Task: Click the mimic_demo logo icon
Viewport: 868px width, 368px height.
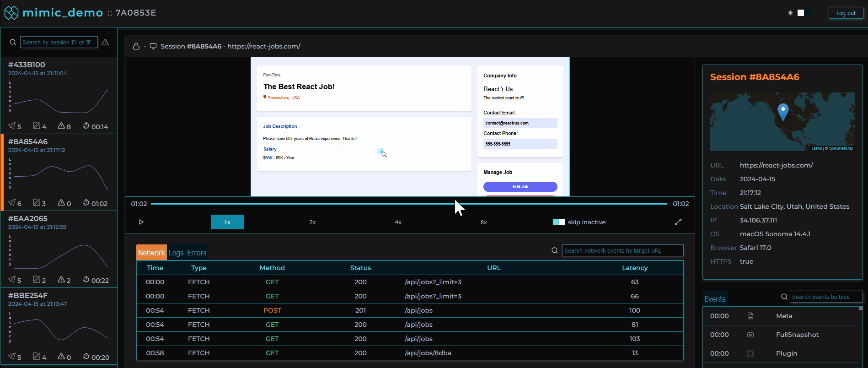Action: tap(11, 13)
